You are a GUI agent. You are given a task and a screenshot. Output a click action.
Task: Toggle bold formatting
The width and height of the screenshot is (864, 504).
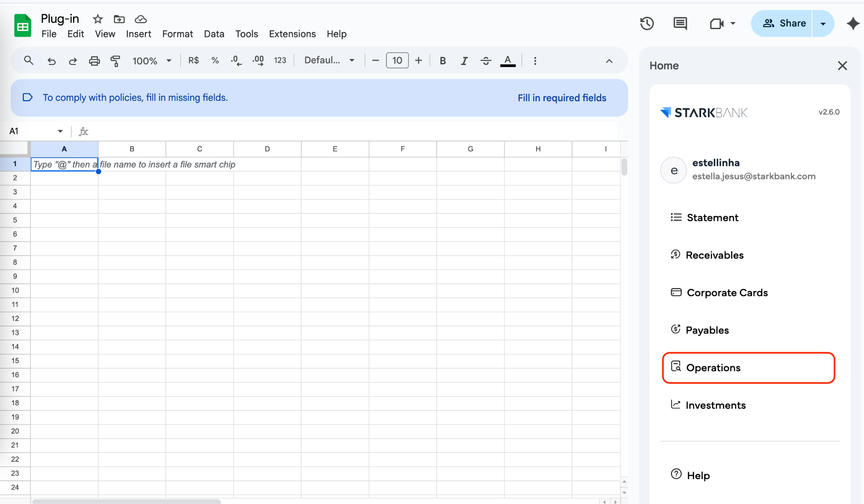(443, 61)
